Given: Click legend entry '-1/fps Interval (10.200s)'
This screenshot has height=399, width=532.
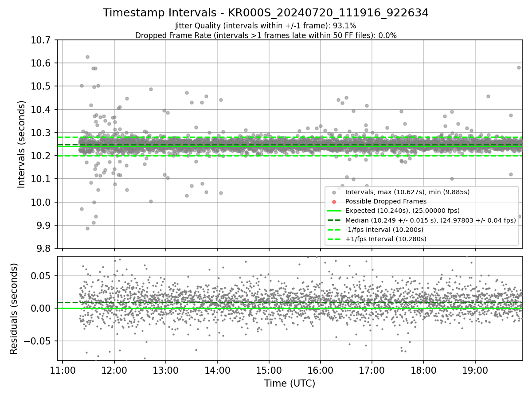Looking at the screenshot, I should (x=384, y=230).
